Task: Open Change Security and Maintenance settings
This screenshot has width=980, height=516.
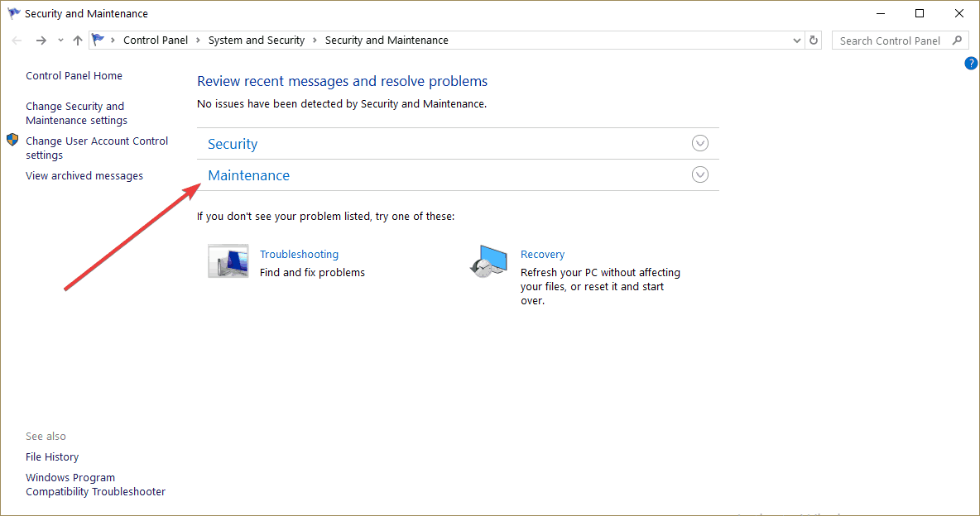Action: [x=76, y=113]
